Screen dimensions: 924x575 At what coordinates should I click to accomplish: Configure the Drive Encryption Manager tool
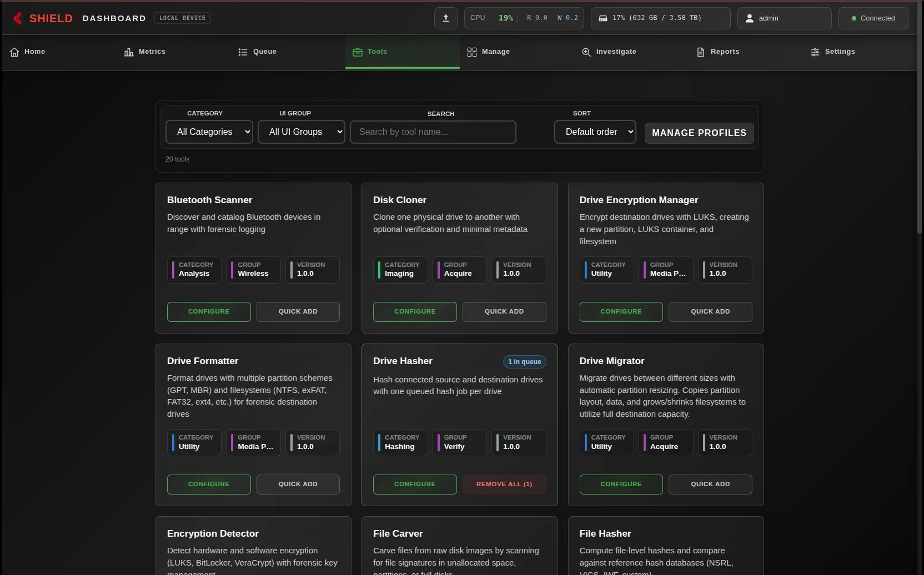pos(621,312)
